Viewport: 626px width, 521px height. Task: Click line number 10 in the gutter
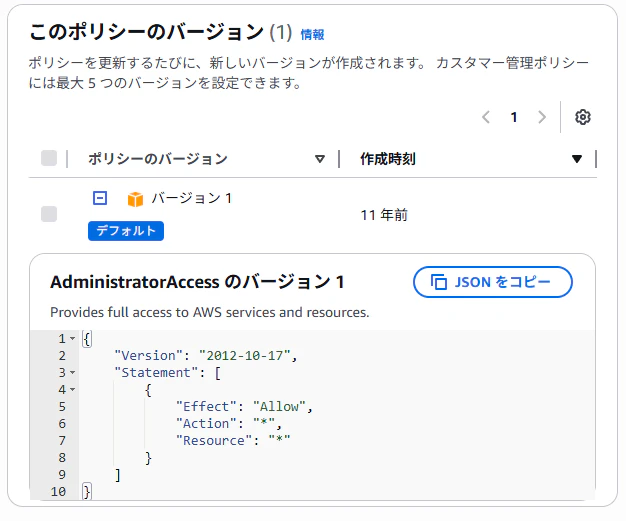click(58, 491)
